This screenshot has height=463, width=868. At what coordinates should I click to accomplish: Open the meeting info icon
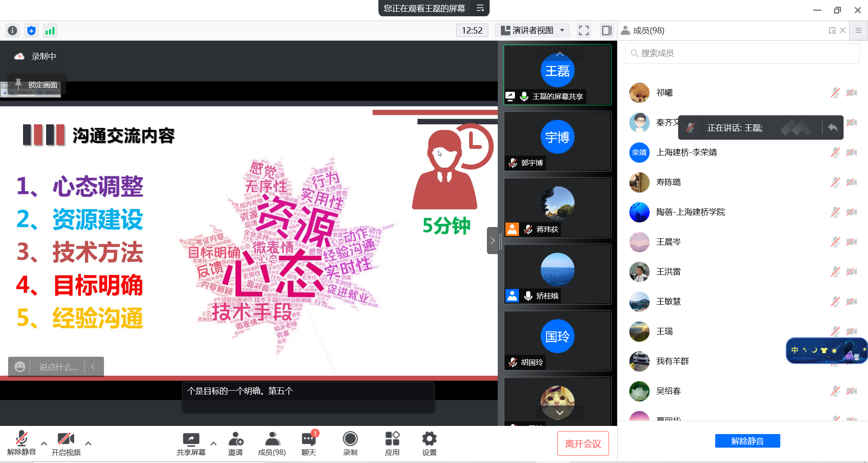pos(13,30)
